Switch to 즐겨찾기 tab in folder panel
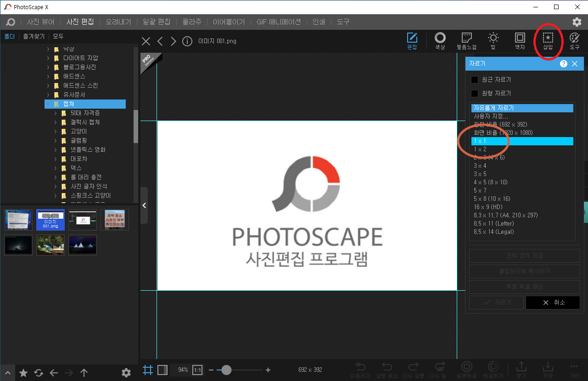The image size is (588, 381). click(x=34, y=36)
